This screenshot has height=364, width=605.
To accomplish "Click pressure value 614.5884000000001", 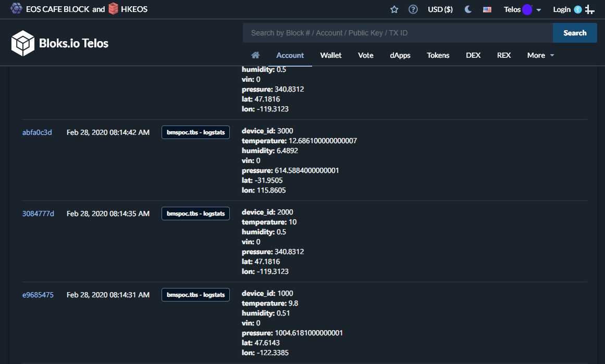I will click(307, 170).
